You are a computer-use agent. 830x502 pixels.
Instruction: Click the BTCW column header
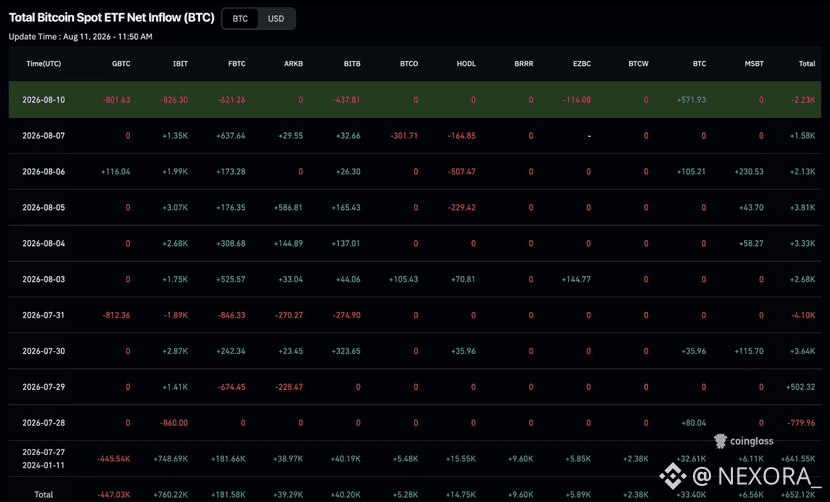[x=638, y=64]
